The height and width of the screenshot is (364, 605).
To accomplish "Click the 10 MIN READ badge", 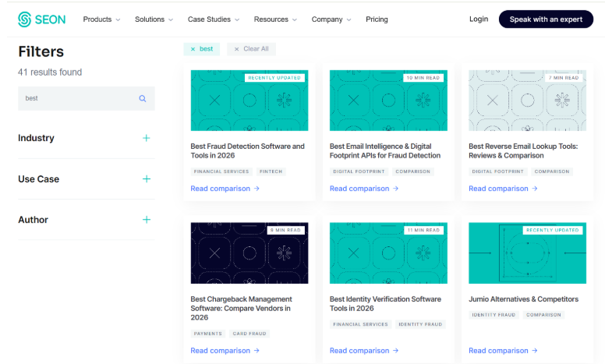I will tap(423, 78).
